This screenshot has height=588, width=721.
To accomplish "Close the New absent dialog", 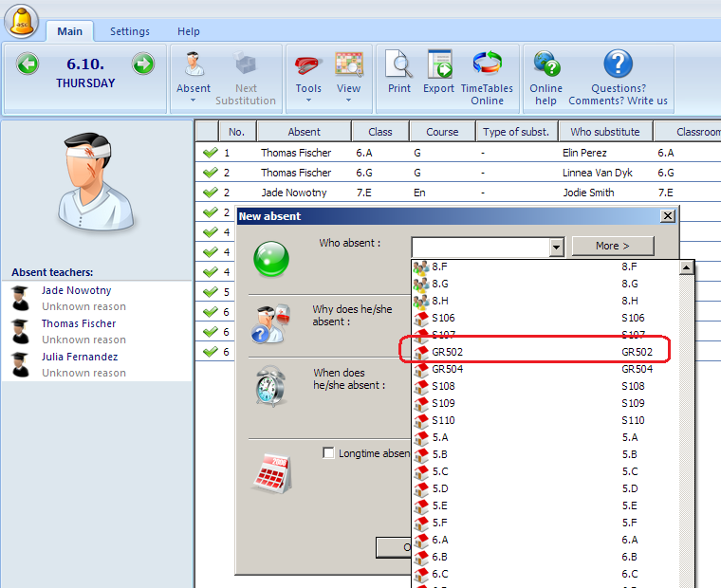I will click(668, 216).
